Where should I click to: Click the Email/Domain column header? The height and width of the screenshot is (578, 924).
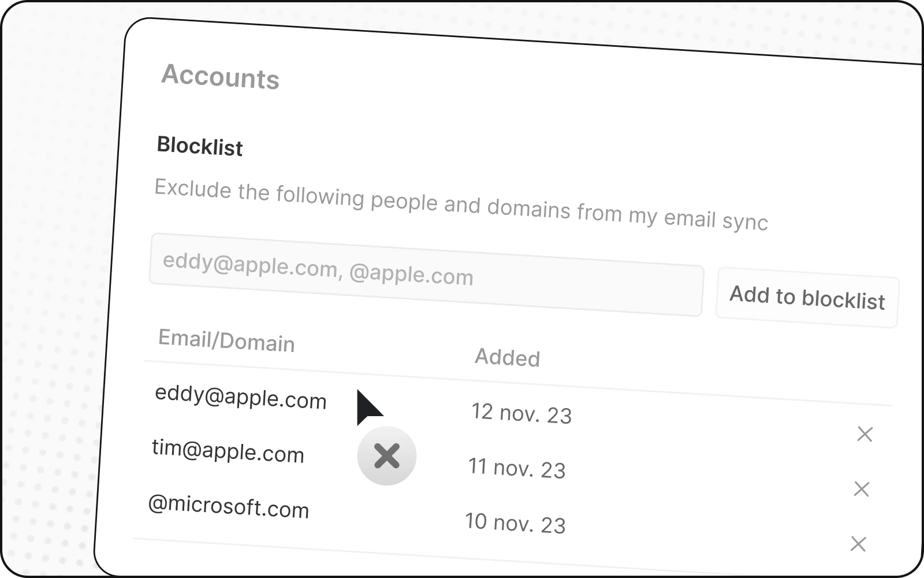[226, 340]
